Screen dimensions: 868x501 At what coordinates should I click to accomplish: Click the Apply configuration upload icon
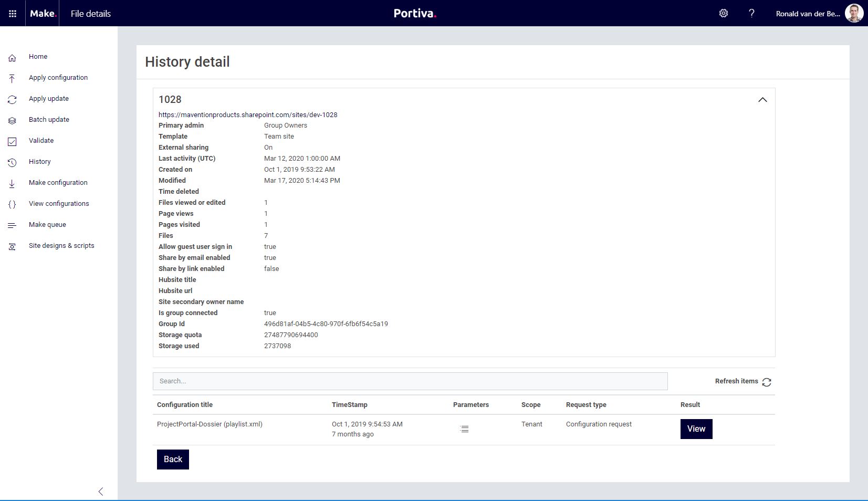pyautogui.click(x=12, y=78)
